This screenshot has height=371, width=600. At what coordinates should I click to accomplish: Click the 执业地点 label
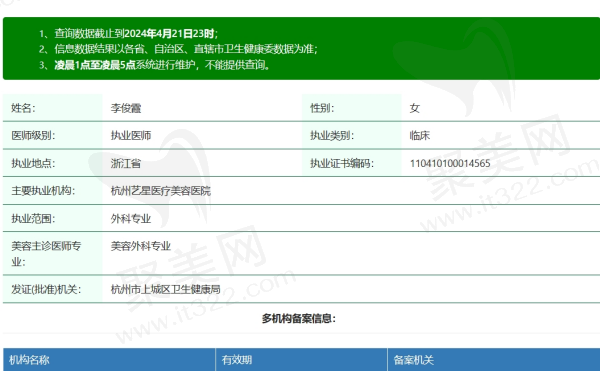coord(33,163)
